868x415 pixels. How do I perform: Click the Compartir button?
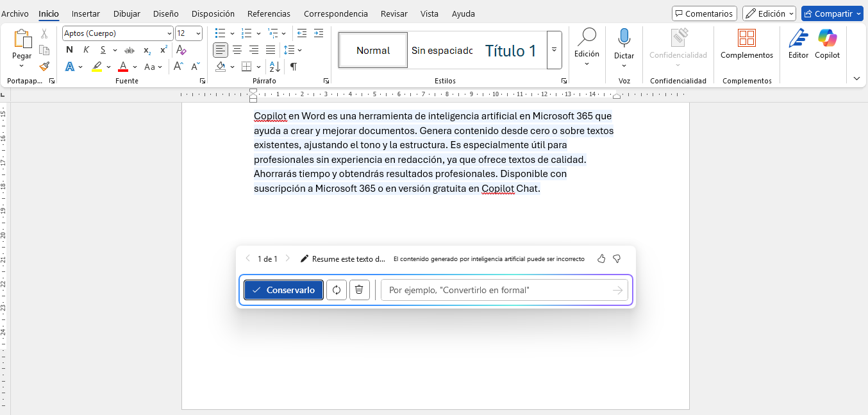[832, 13]
